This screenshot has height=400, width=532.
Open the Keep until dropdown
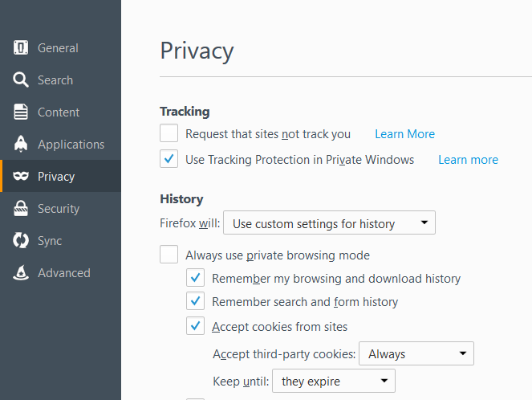334,381
